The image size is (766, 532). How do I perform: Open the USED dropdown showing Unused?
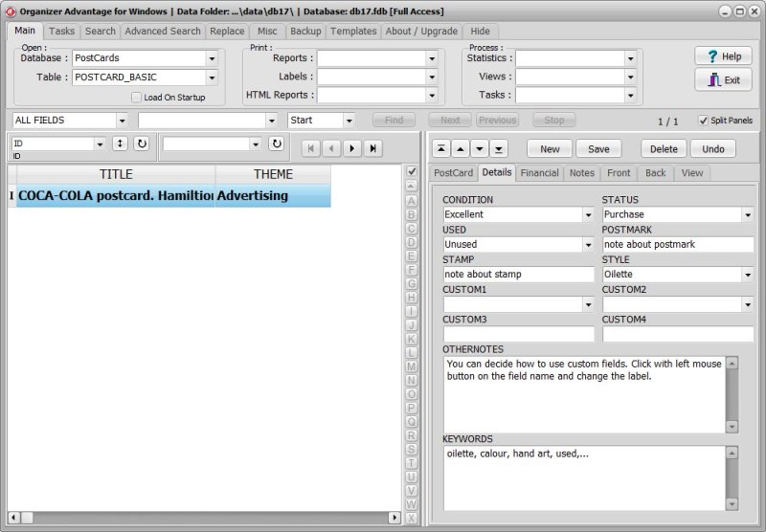(x=588, y=245)
